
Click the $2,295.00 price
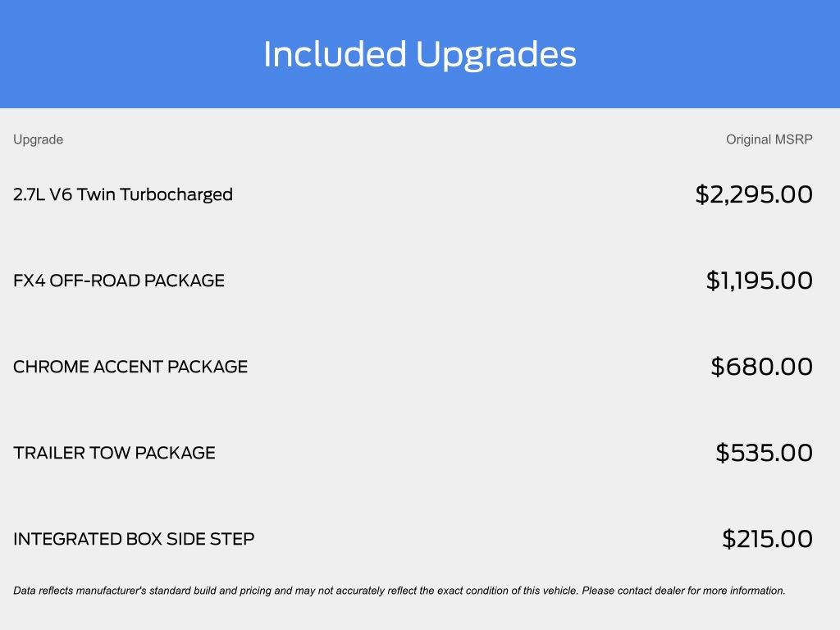tap(754, 194)
